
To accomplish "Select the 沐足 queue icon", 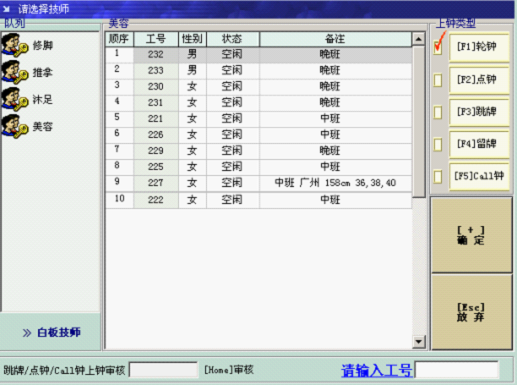I will click(x=15, y=99).
